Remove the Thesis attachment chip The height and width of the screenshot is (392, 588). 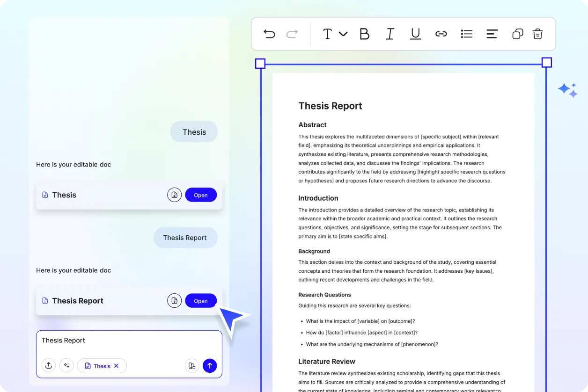click(x=117, y=366)
